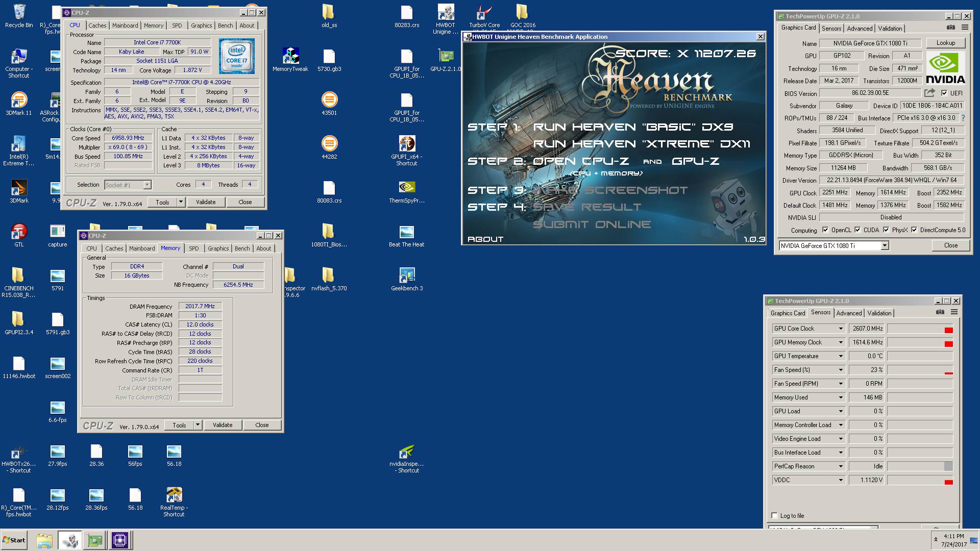
Task: Open the 3DMark 11 desktop icon
Action: 19,104
